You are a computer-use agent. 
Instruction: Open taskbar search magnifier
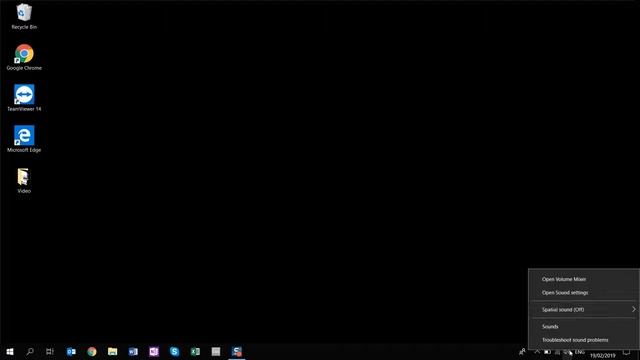[30, 351]
